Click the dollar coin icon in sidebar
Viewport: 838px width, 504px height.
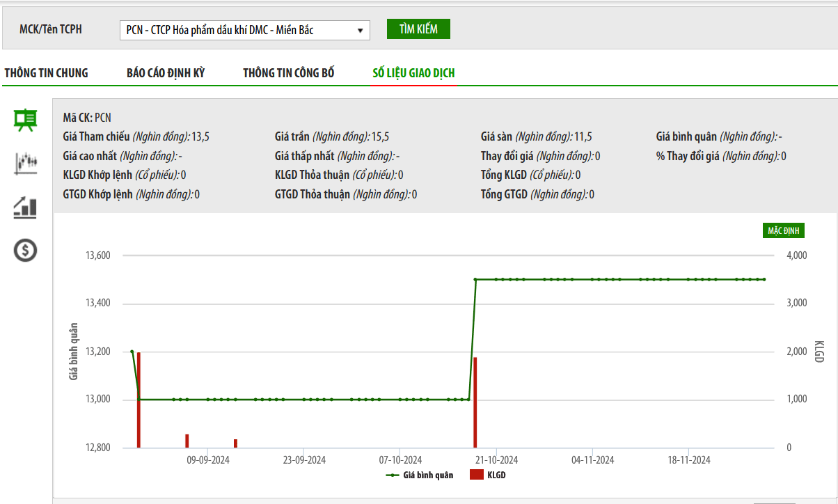click(x=26, y=250)
